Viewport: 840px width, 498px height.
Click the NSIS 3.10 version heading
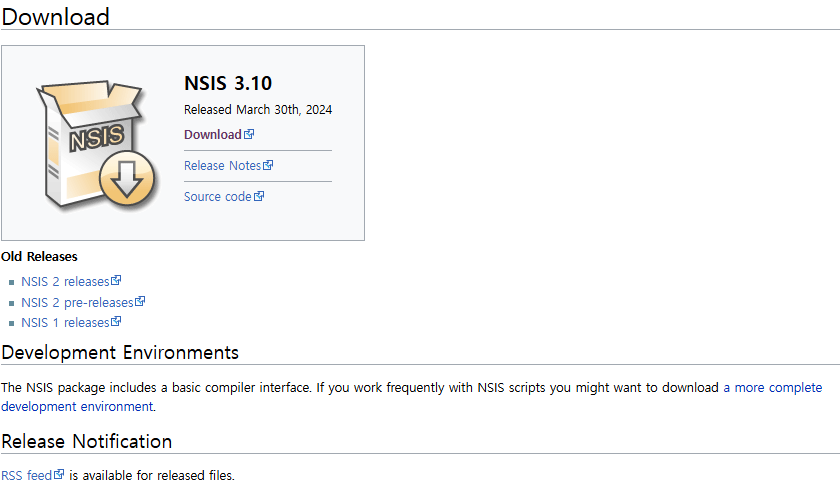click(x=228, y=83)
